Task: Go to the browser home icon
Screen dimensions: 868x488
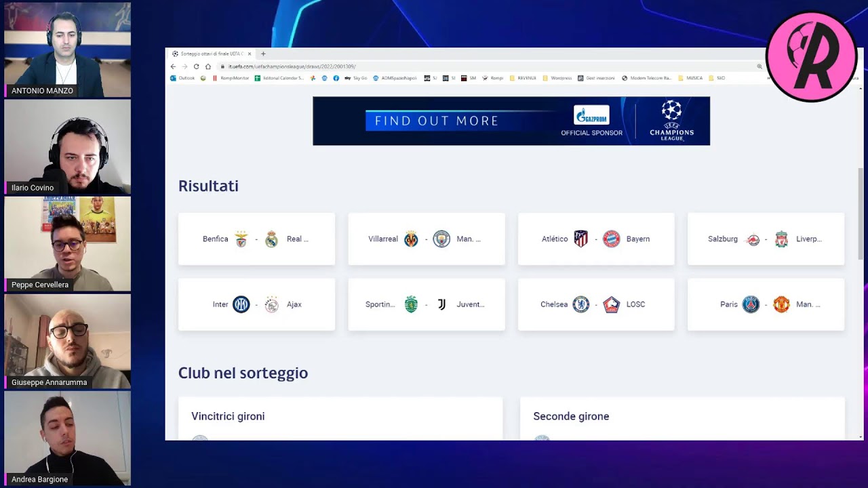Action: pyautogui.click(x=208, y=66)
